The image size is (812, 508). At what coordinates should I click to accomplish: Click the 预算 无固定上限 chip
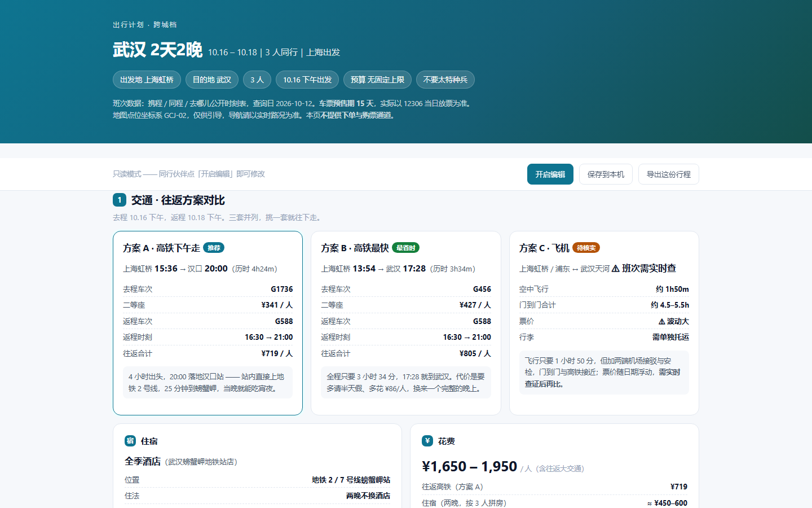point(377,80)
